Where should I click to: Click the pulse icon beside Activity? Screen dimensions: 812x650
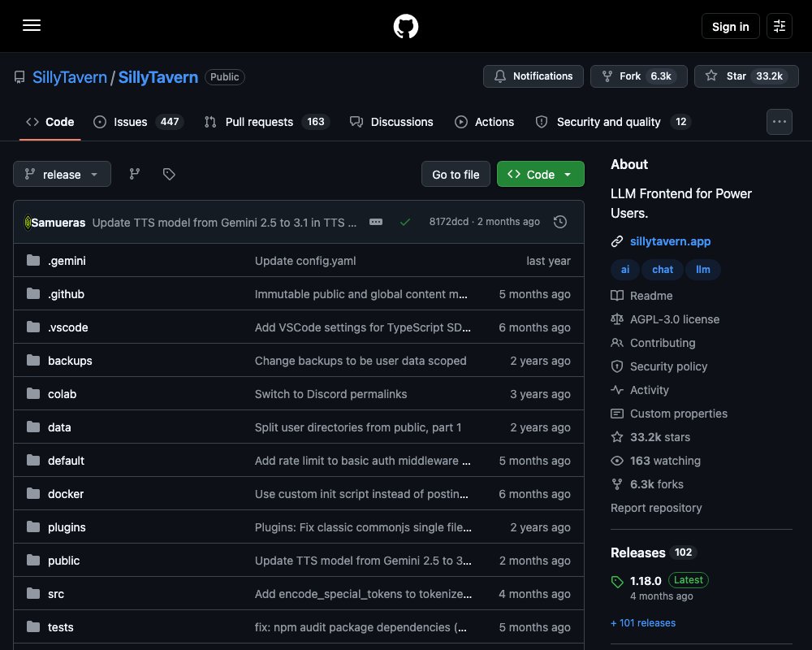[x=617, y=390]
